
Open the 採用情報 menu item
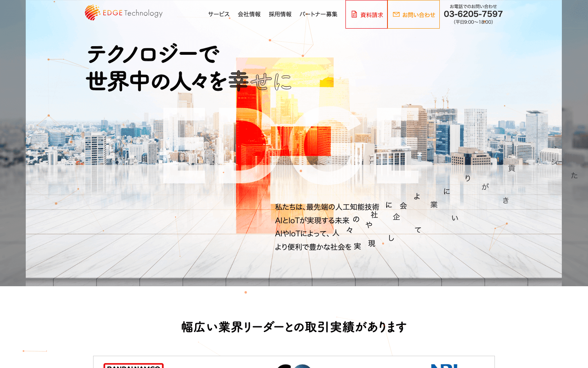coord(280,14)
